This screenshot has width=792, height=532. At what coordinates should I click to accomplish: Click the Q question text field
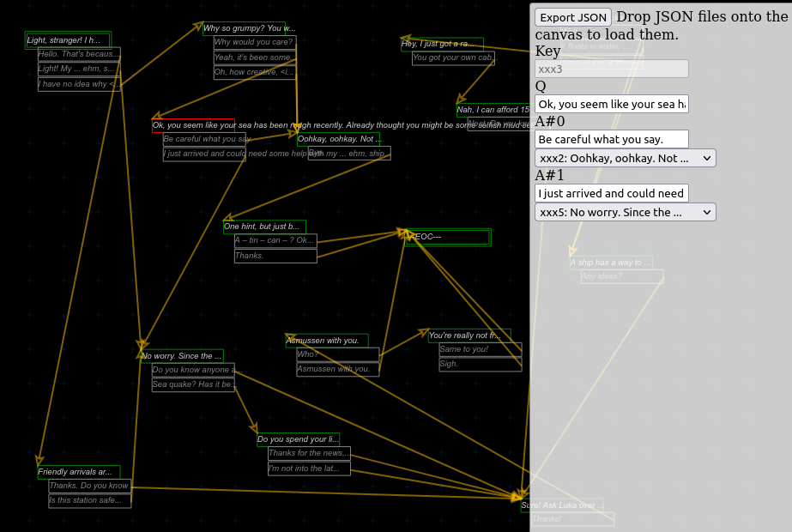tap(611, 104)
